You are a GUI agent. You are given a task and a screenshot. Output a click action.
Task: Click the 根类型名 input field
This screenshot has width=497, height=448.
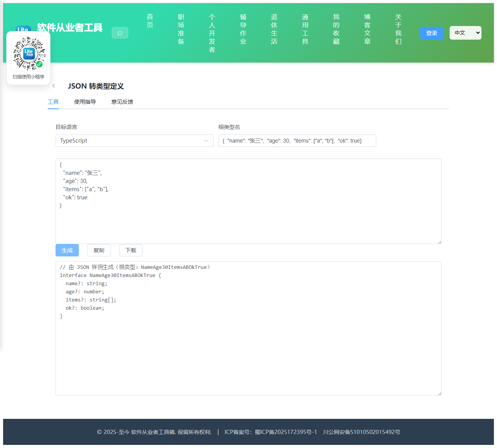[x=297, y=141]
